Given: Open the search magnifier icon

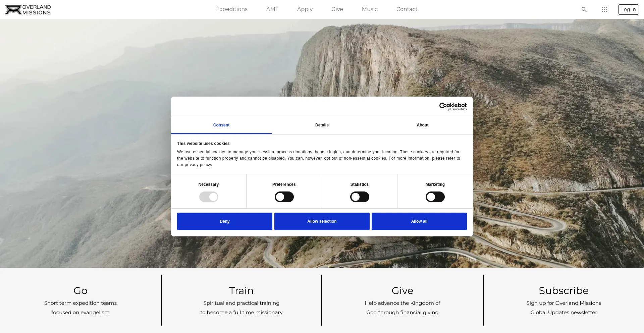Looking at the screenshot, I should pyautogui.click(x=584, y=9).
